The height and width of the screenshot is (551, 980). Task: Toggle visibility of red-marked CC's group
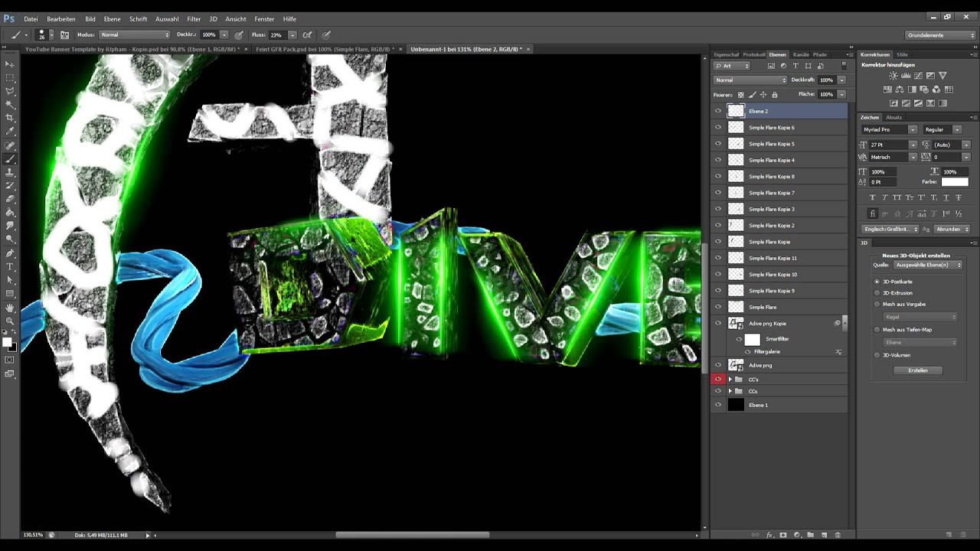click(718, 379)
